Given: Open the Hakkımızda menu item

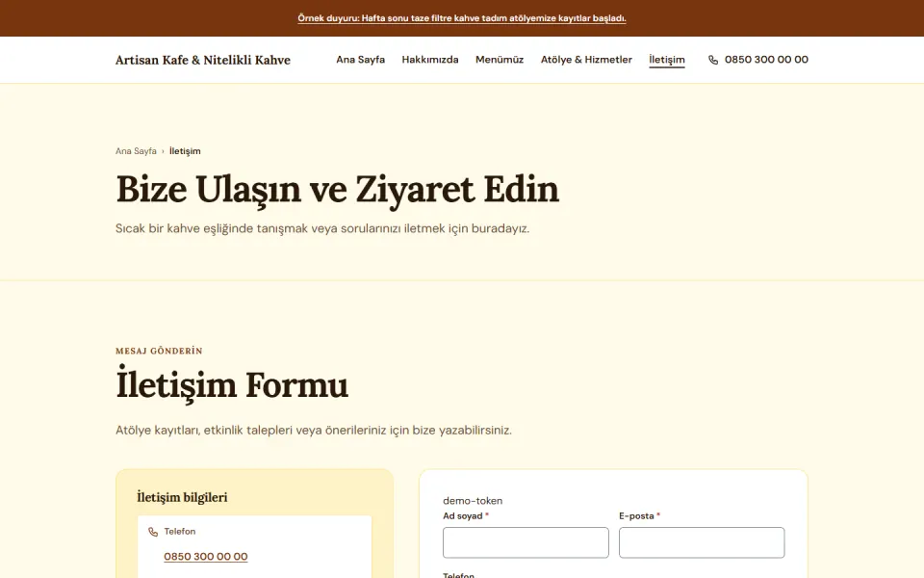Looking at the screenshot, I should (429, 60).
